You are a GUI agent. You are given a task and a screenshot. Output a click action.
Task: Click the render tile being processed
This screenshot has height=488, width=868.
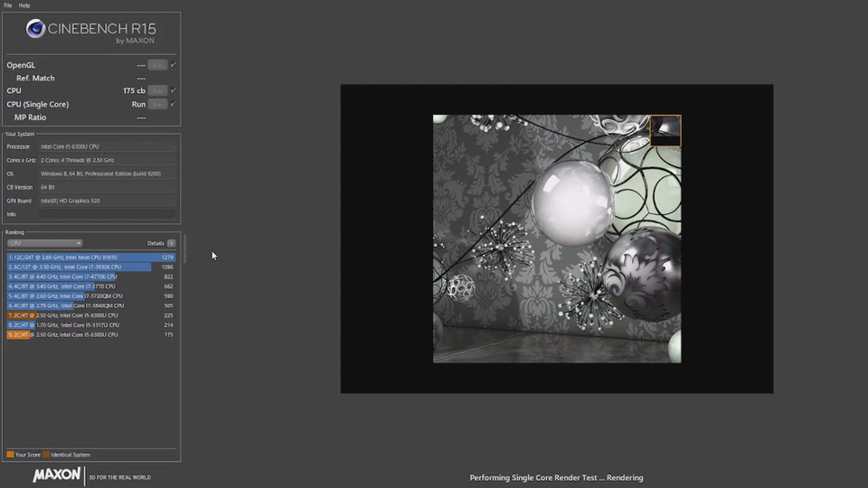[x=665, y=130]
